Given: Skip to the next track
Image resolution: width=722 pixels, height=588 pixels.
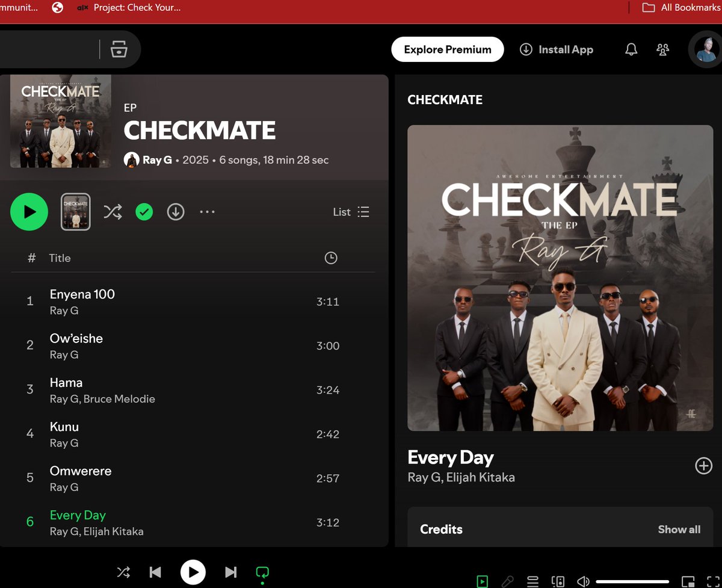Looking at the screenshot, I should (x=230, y=572).
